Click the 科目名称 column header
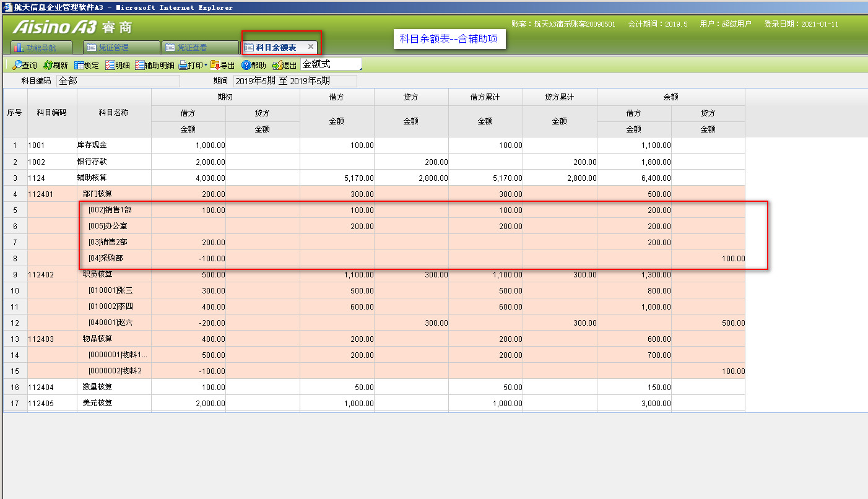Screen dimensions: 868x499 coord(114,113)
